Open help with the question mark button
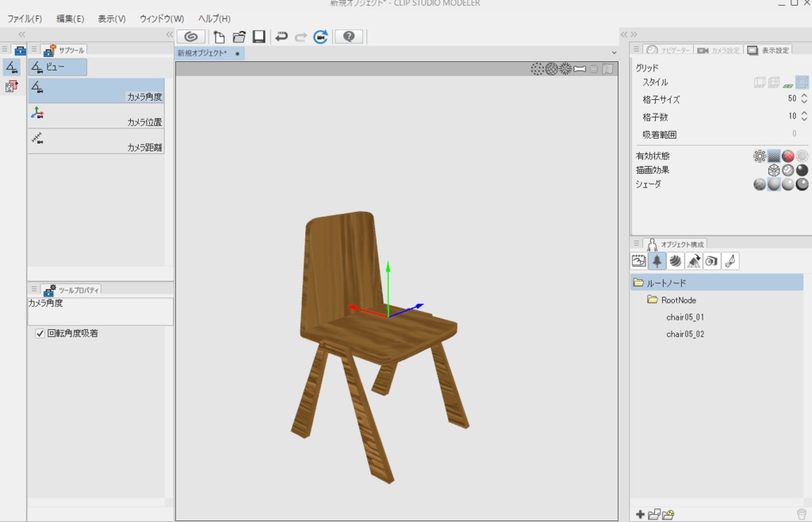Screen dimensions: 812x522 pyautogui.click(x=349, y=36)
